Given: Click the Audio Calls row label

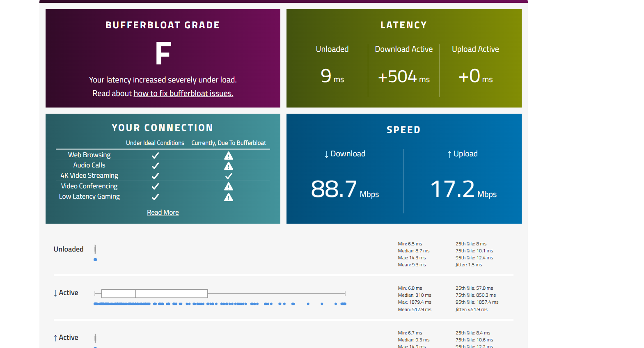Looking at the screenshot, I should (x=89, y=165).
